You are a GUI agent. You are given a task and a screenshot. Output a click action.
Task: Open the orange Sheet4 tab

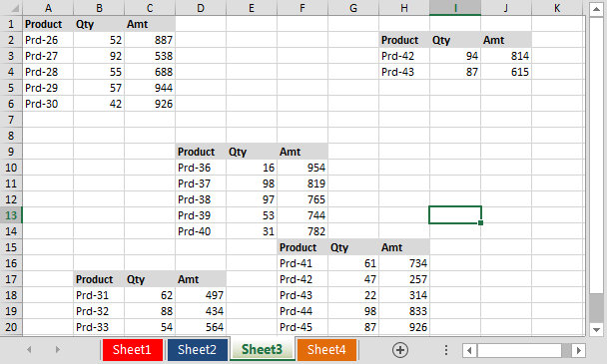coord(326,350)
